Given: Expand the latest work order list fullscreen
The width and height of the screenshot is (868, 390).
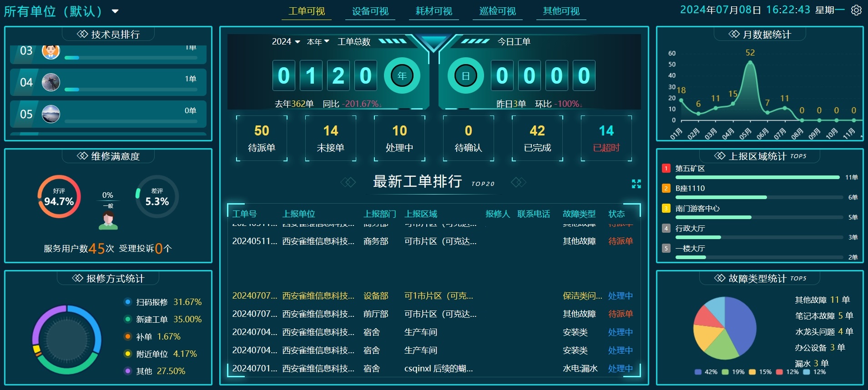Looking at the screenshot, I should click(636, 184).
